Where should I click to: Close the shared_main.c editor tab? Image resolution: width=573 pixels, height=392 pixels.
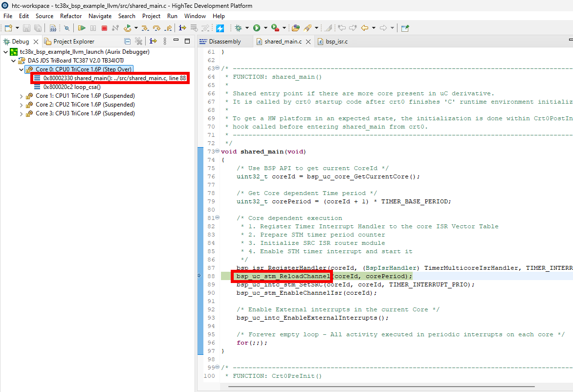(309, 42)
